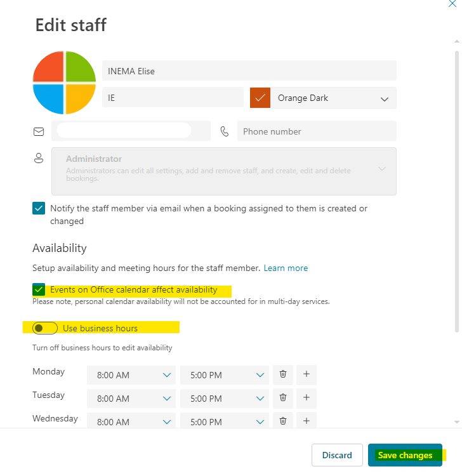Screen dimensions: 462x476
Task: Delete Tuesday availability hours
Action: click(283, 398)
